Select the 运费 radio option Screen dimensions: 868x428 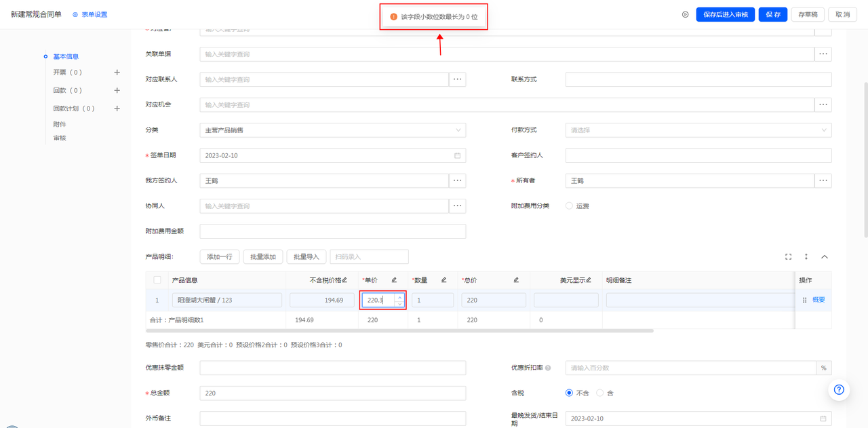(x=570, y=206)
